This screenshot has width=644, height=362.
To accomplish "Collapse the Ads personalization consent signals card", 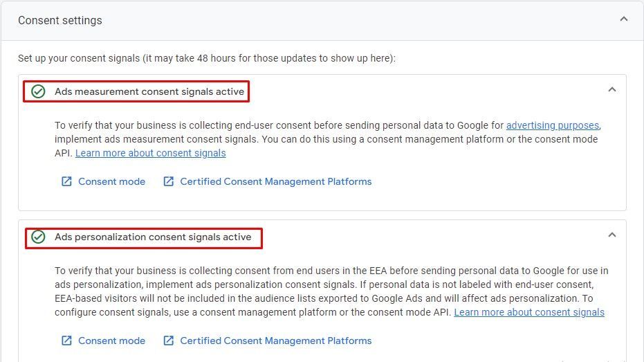I will 611,235.
